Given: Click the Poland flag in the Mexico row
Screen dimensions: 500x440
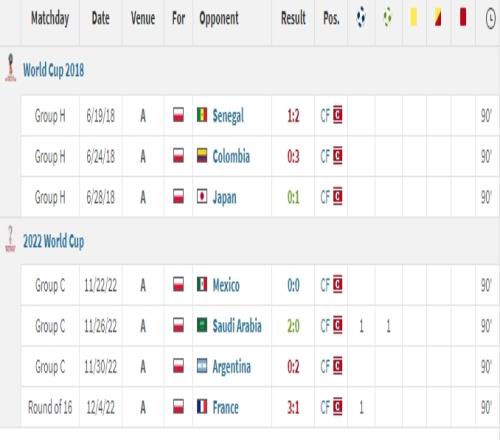Looking at the screenshot, I should pos(178,285).
